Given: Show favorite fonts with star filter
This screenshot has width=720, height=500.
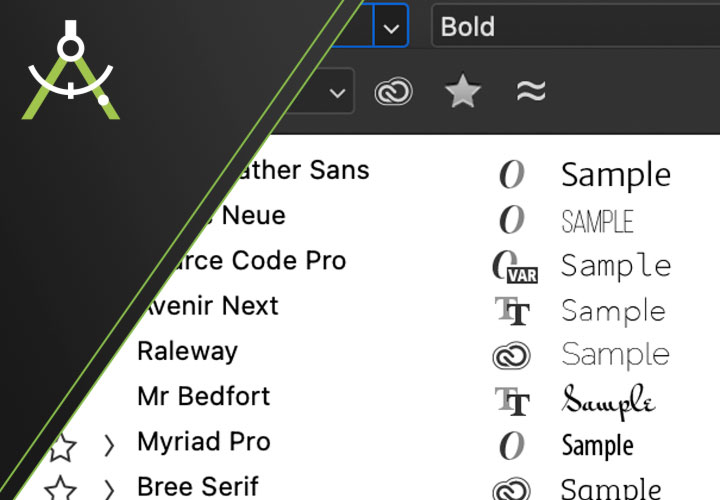Looking at the screenshot, I should coord(463,91).
